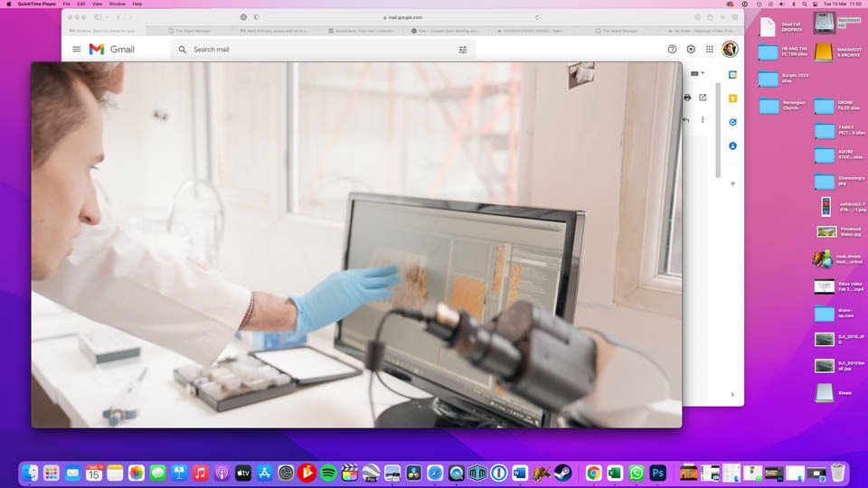The width and height of the screenshot is (868, 488).
Task: Click the mail.google.com address bar
Action: coord(402,17)
